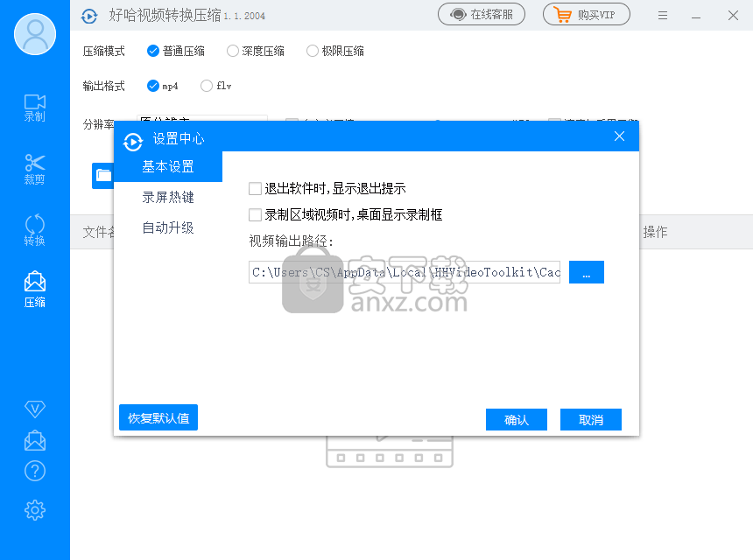The width and height of the screenshot is (753, 560).
Task: Open the 裁剪 scissors trimming tool
Action: pyautogui.click(x=34, y=170)
